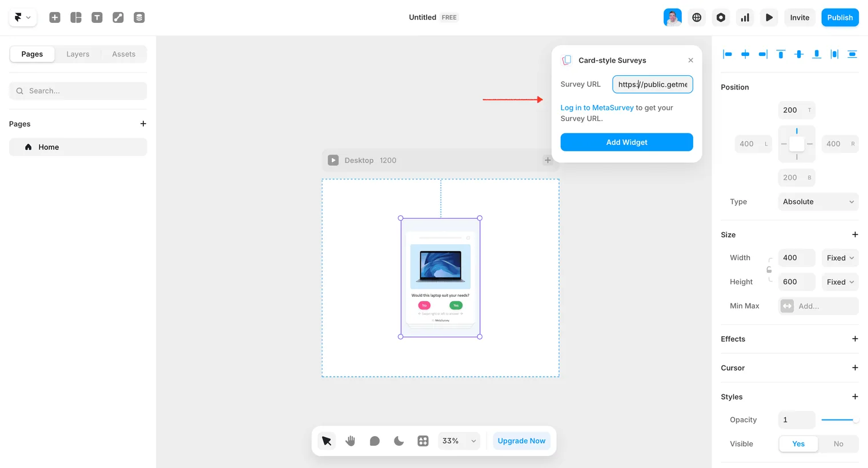Screen dimensions: 868x468
Task: Click the Publish button
Action: 840,18
